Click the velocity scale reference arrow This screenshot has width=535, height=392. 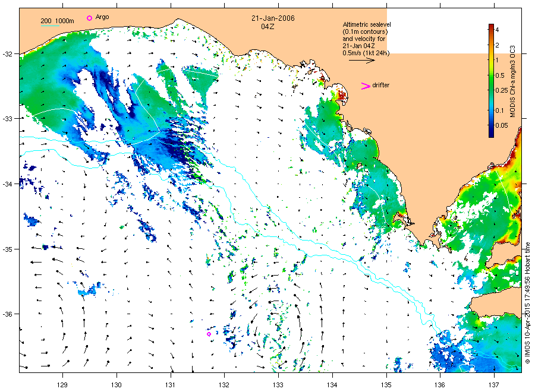[361, 61]
